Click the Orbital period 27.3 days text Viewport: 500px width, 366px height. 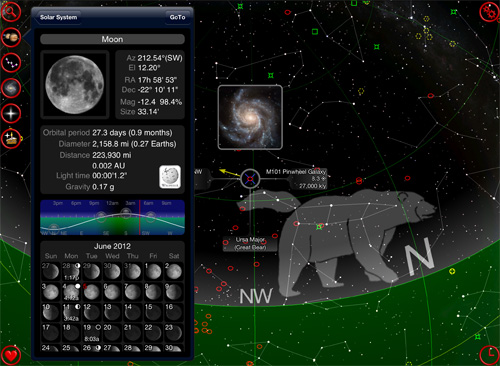tap(108, 133)
